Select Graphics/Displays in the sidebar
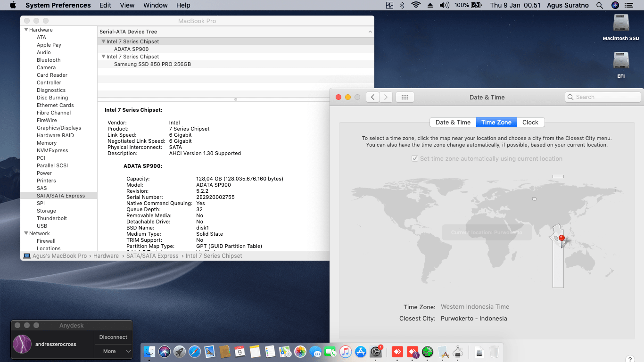644x362 pixels. click(59, 128)
